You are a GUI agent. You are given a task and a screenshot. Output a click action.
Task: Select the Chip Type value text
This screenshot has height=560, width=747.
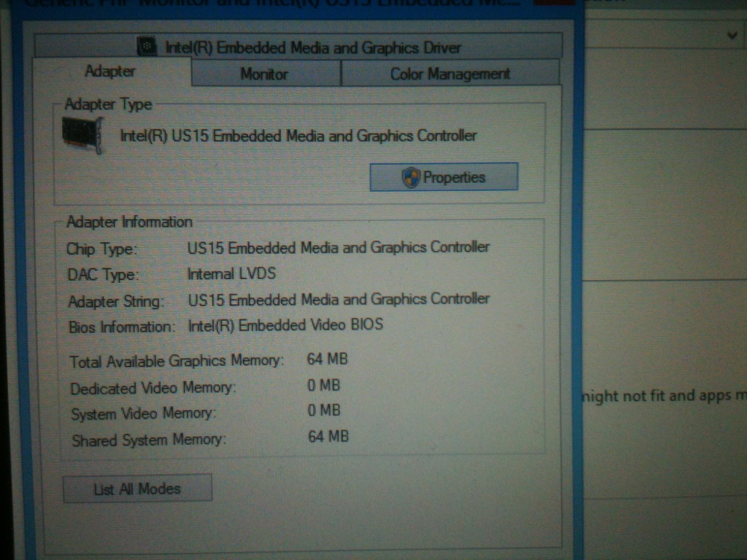pyautogui.click(x=338, y=248)
